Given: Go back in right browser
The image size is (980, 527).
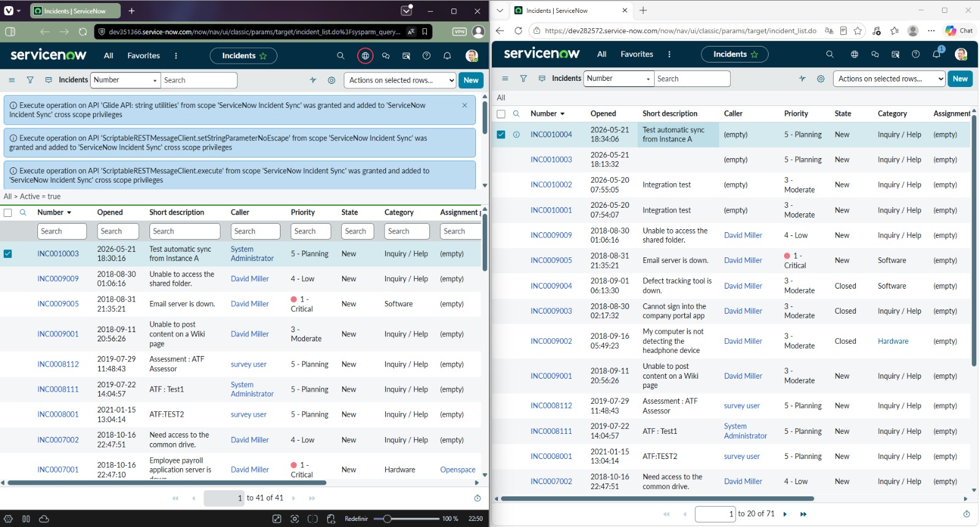Looking at the screenshot, I should (500, 31).
